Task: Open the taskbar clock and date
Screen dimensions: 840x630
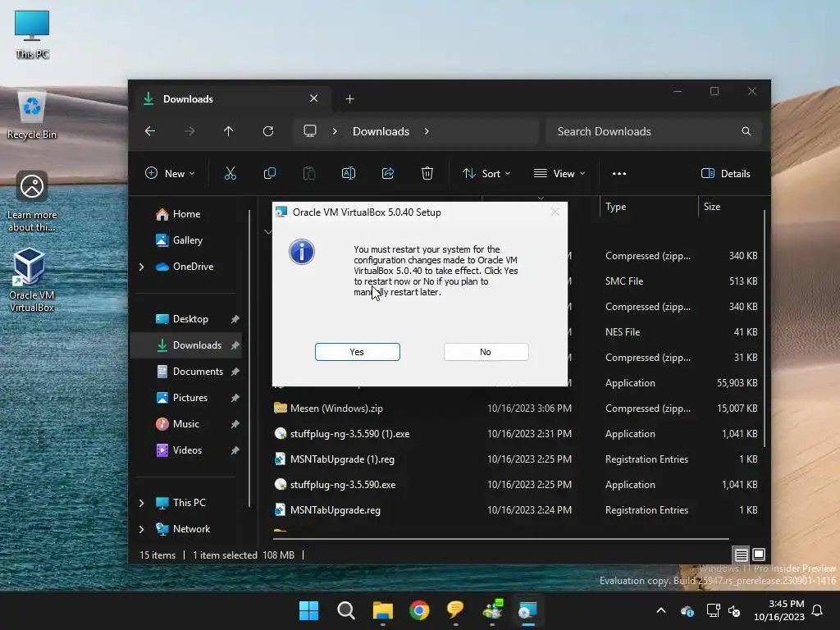Action: click(x=779, y=610)
